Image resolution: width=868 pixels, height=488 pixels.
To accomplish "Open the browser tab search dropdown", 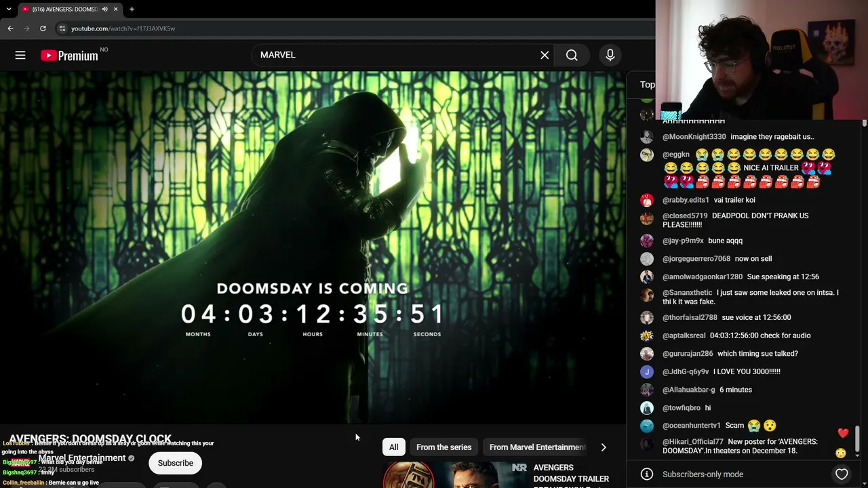I will 9,9.
